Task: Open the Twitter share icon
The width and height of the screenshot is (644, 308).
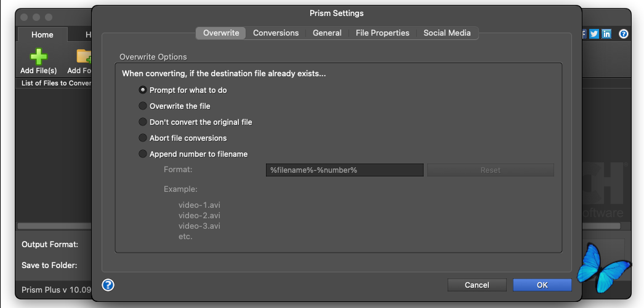Action: (594, 34)
